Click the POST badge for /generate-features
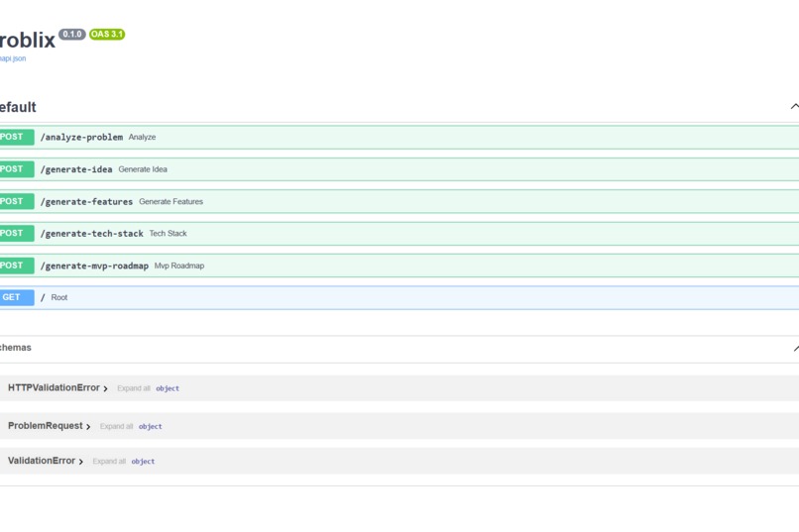The width and height of the screenshot is (799, 532). 16,201
